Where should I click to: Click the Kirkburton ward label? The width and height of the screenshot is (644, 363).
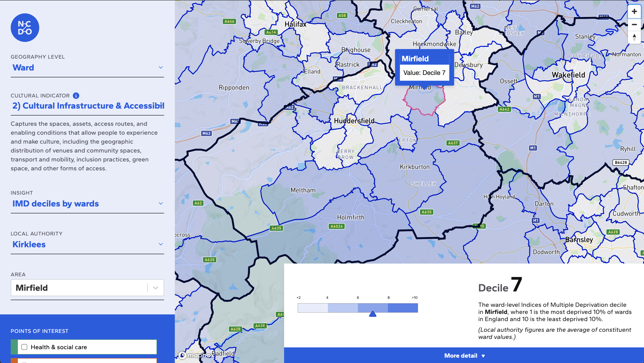415,167
